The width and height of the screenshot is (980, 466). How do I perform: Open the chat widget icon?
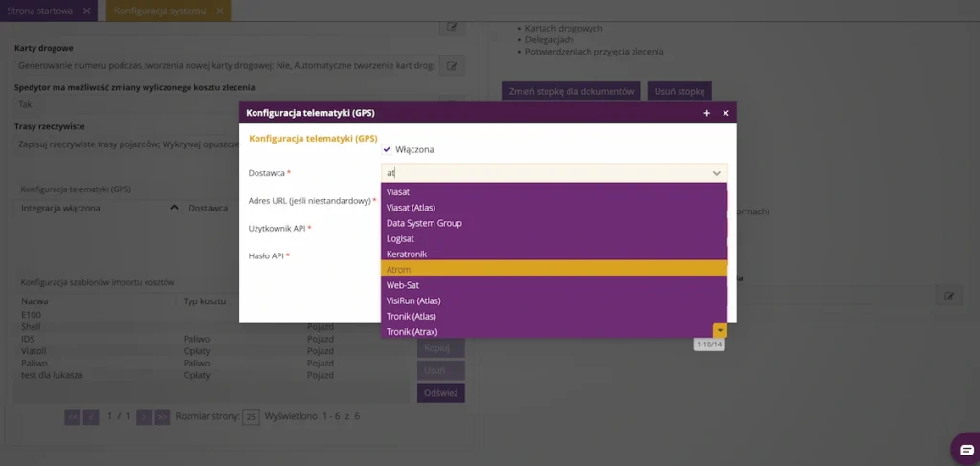(967, 449)
